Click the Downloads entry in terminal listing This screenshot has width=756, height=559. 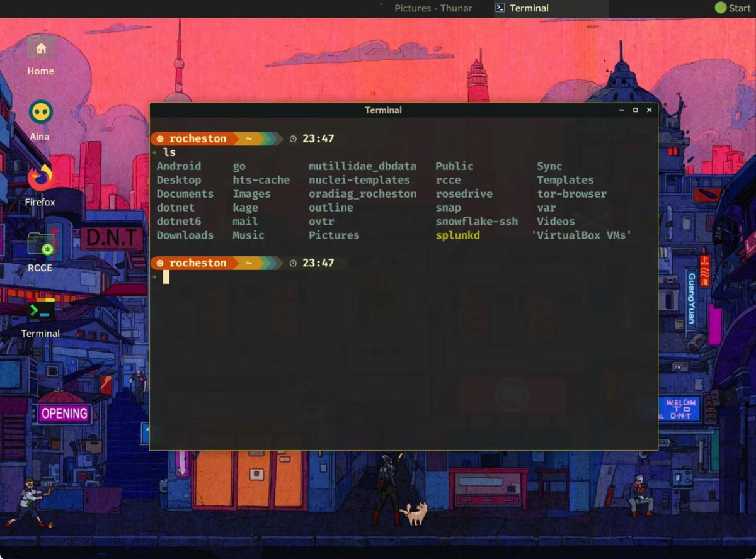tap(185, 235)
